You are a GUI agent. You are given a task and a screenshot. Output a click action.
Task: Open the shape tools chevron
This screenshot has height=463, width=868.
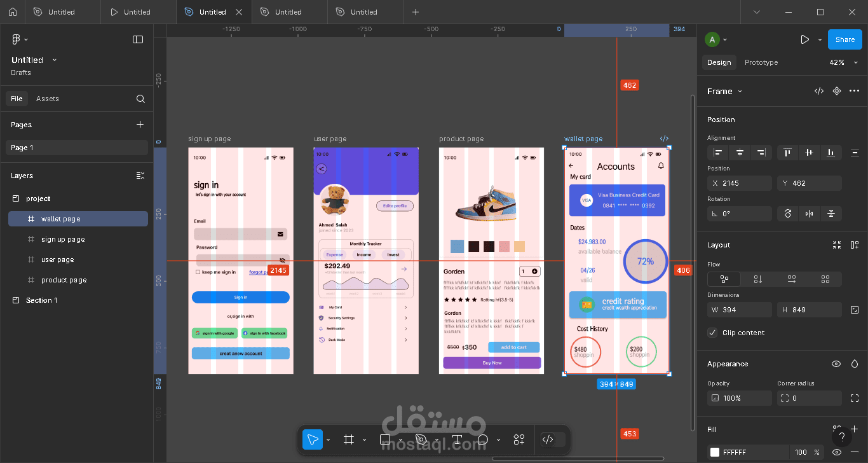[x=400, y=439]
